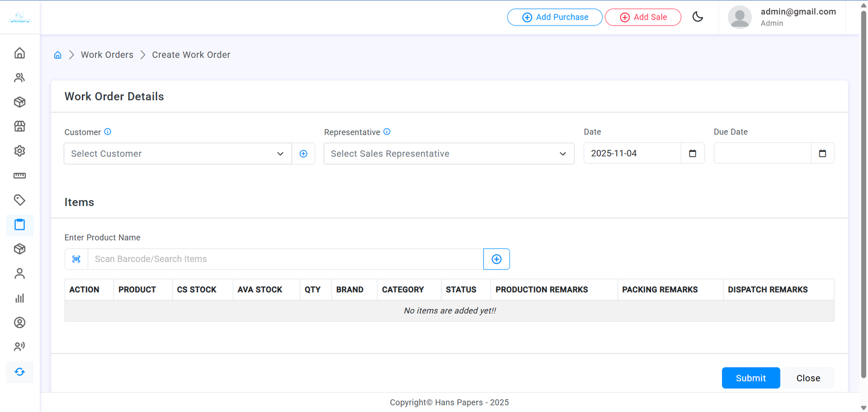Click the blue Submit button
The width and height of the screenshot is (868, 412).
click(750, 378)
